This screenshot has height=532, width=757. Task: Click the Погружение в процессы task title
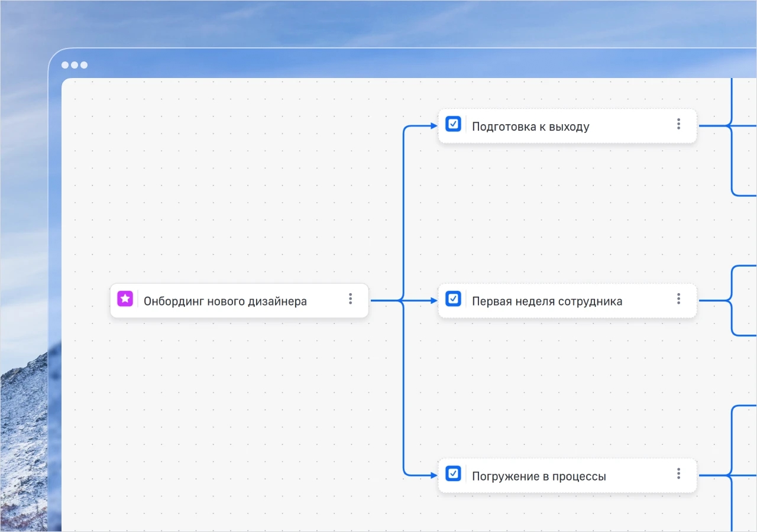pyautogui.click(x=539, y=476)
